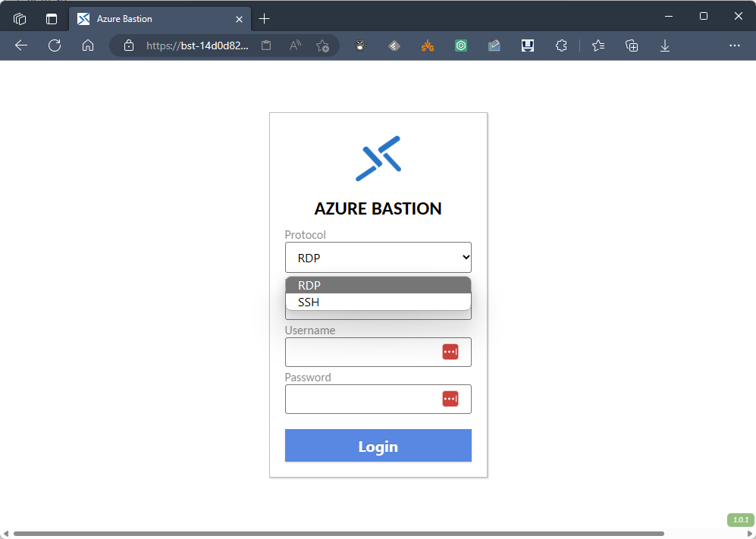756x539 pixels.
Task: Select RDP from the protocol list
Action: (378, 285)
